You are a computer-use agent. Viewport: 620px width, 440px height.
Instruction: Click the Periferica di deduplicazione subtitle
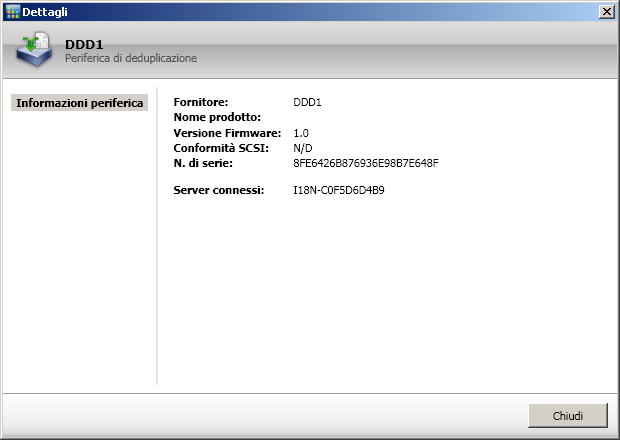131,58
